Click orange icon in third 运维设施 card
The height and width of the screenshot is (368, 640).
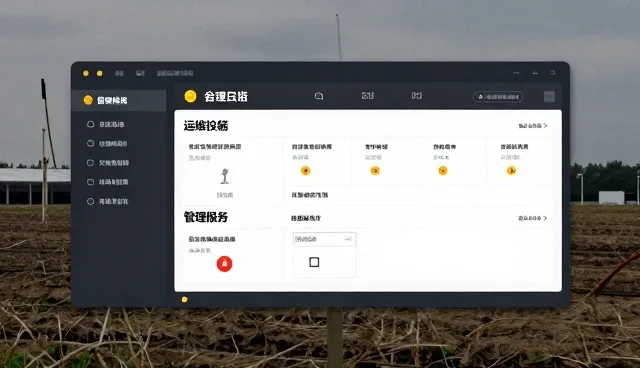(375, 171)
